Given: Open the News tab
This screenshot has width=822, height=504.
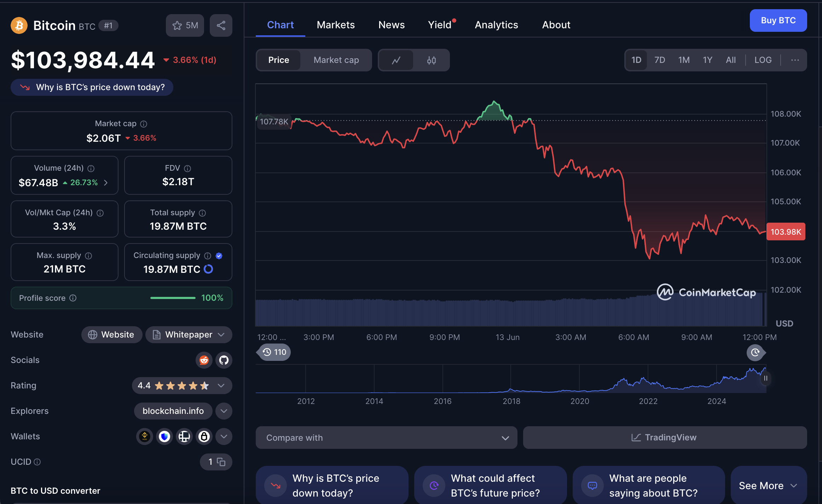Looking at the screenshot, I should pos(392,25).
